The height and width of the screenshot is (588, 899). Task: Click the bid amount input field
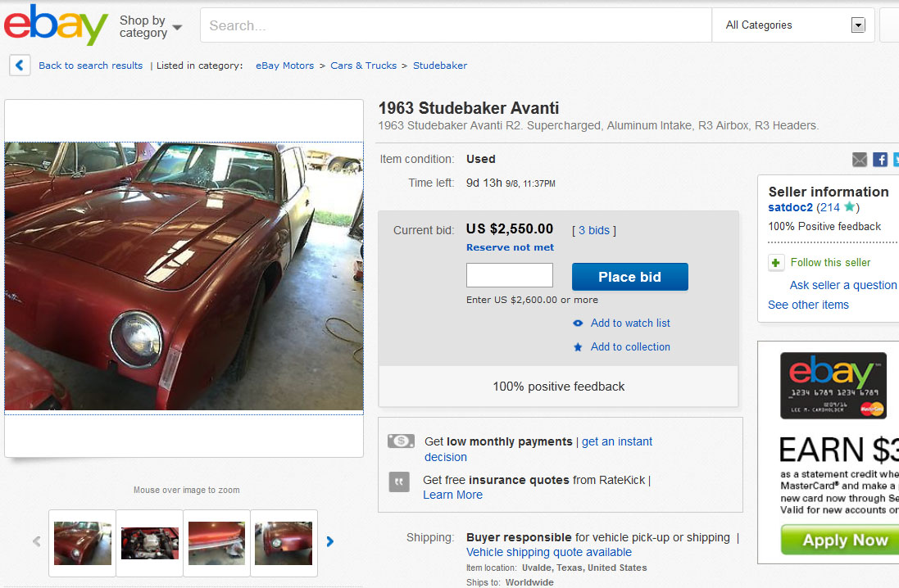[x=509, y=275]
